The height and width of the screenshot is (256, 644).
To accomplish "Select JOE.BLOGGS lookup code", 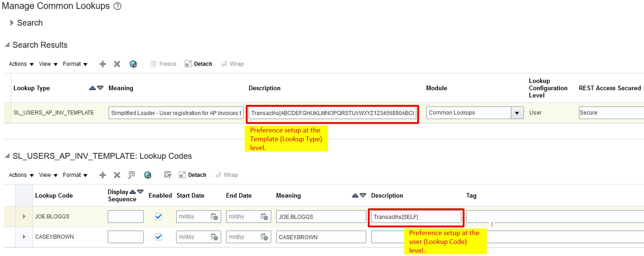I will (52, 216).
